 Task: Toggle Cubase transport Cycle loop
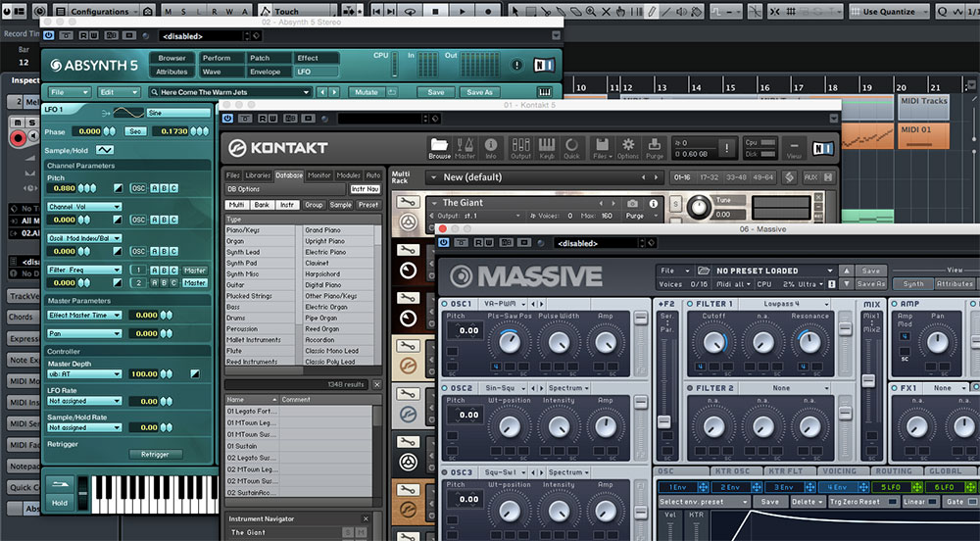pos(410,11)
